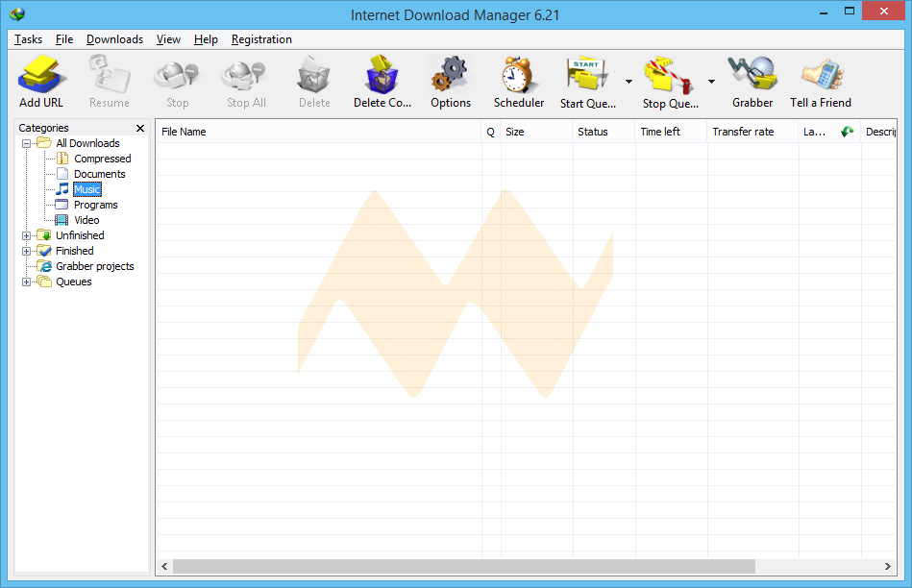Open Options with the gears icon
The image size is (912, 588).
450,74
